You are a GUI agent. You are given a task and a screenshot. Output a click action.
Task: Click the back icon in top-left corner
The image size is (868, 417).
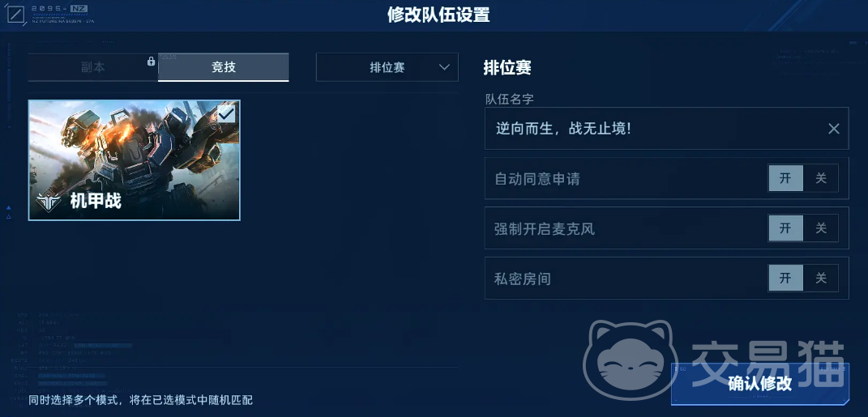[16, 15]
